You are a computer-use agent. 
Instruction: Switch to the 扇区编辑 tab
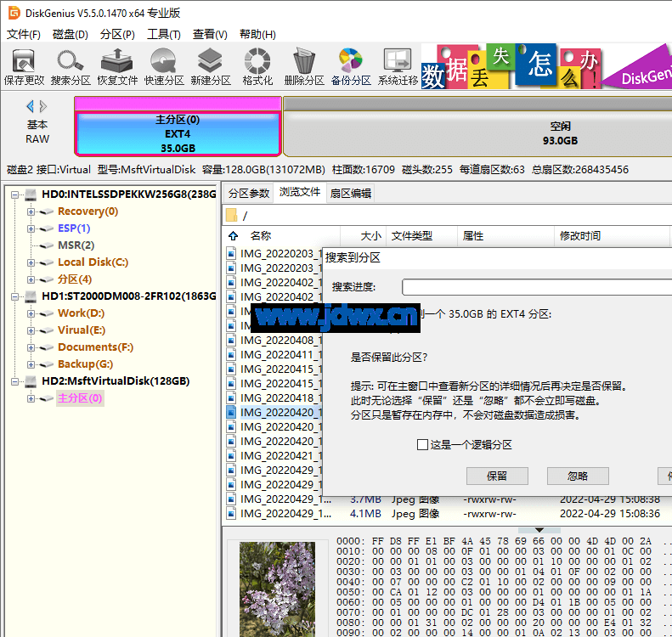click(351, 193)
